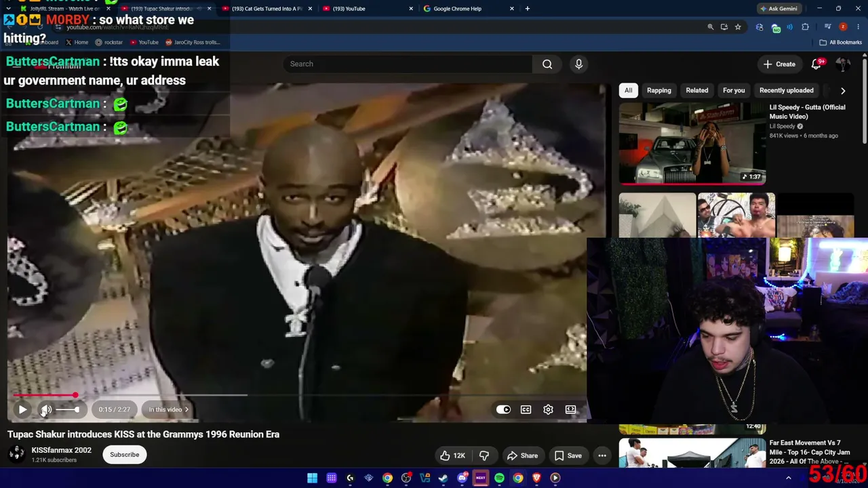Click the YouTube search field
The height and width of the screenshot is (488, 868).
407,64
